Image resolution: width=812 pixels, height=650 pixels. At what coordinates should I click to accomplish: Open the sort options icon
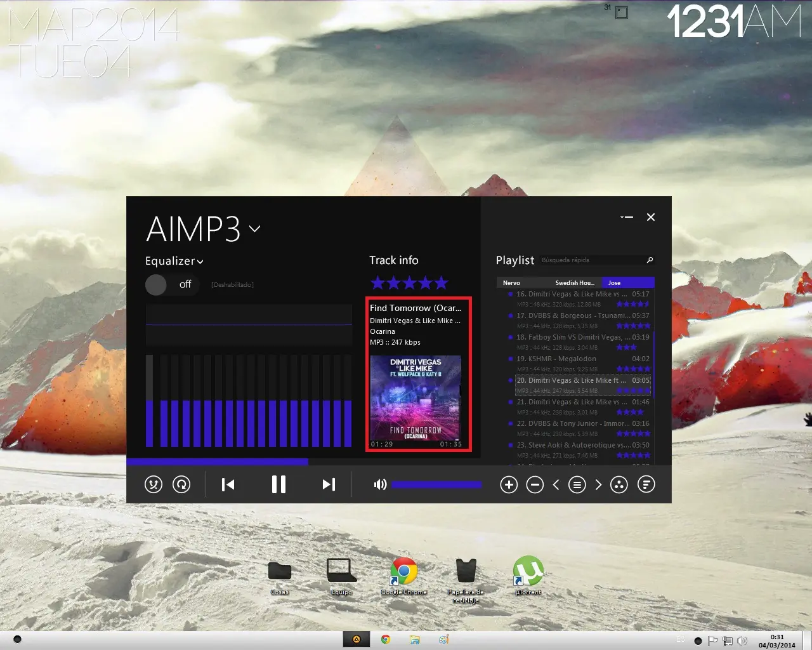(646, 484)
